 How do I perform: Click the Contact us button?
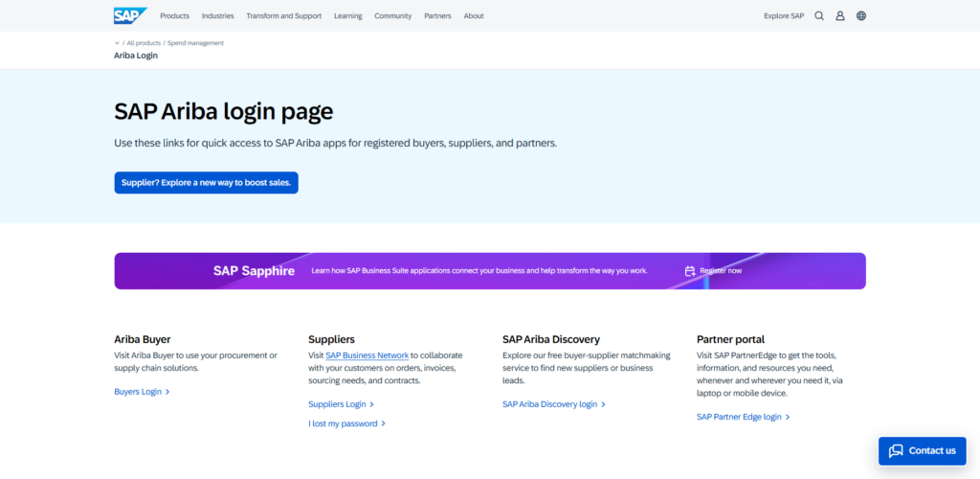(x=922, y=451)
